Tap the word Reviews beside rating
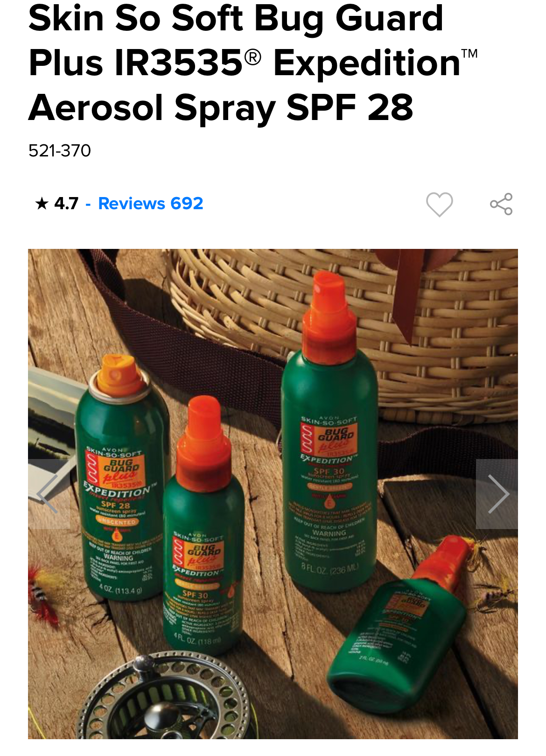Image resolution: width=546 pixels, height=756 pixels. coord(132,204)
